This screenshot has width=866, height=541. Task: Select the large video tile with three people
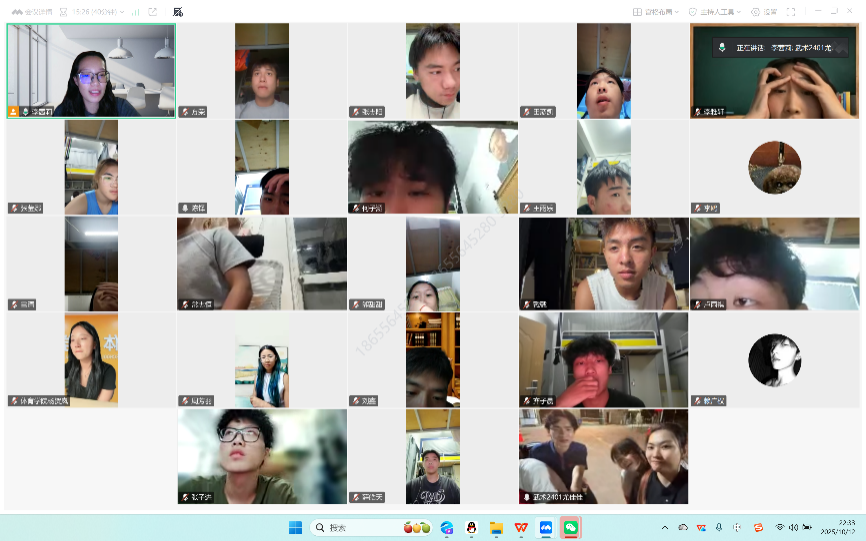point(603,456)
